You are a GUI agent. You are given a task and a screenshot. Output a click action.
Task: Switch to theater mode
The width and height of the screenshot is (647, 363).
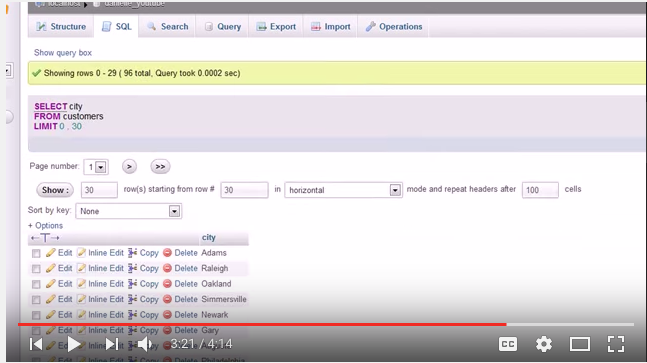point(580,344)
